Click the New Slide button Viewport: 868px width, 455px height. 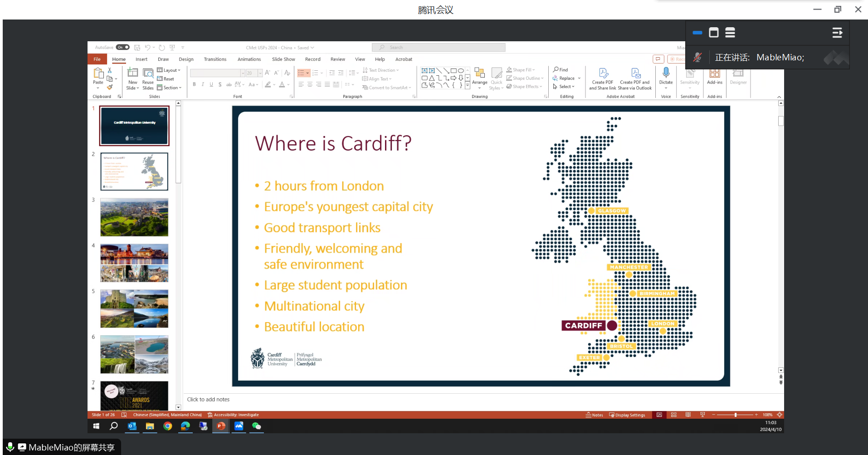pos(132,78)
